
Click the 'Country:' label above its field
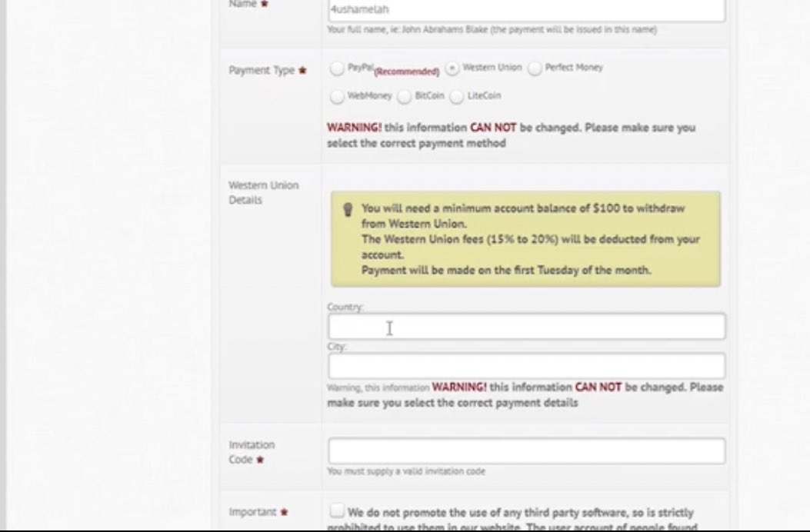(345, 307)
